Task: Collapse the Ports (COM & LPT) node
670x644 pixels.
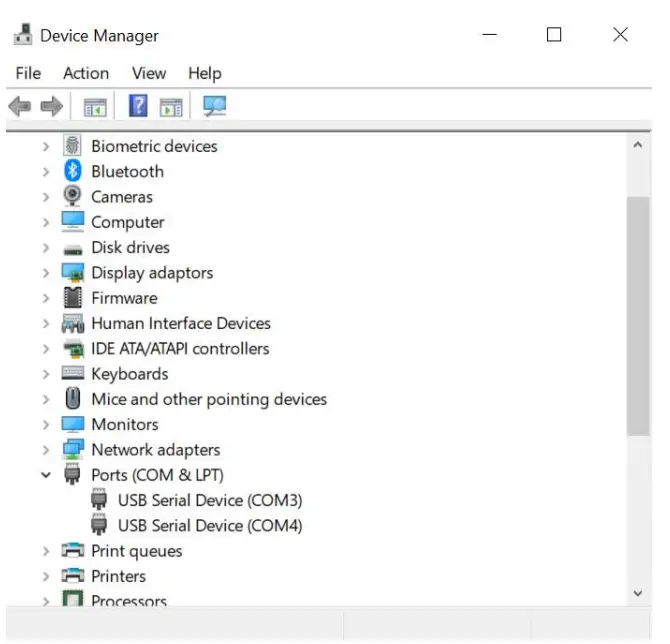Action: coord(45,475)
